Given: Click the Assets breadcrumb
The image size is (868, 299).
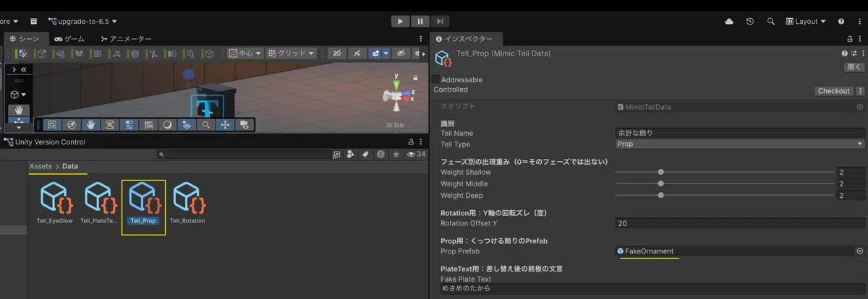Looking at the screenshot, I should click(41, 166).
